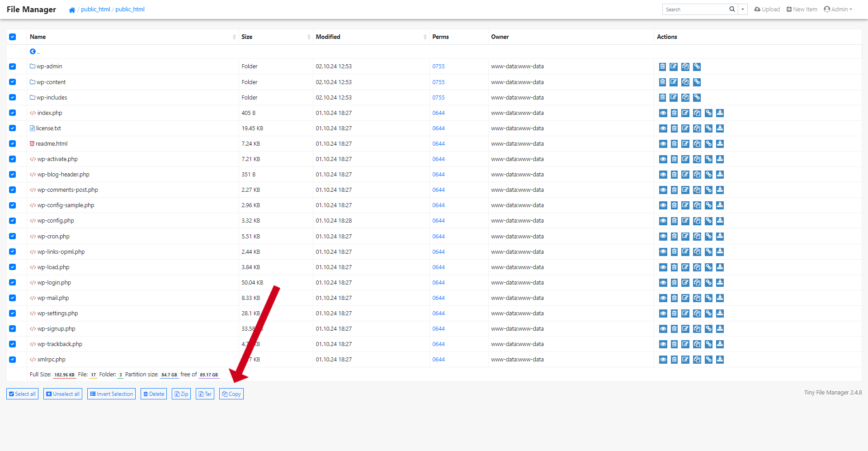Open direct link for wp-content folder
The width and height of the screenshot is (868, 451).
click(697, 82)
